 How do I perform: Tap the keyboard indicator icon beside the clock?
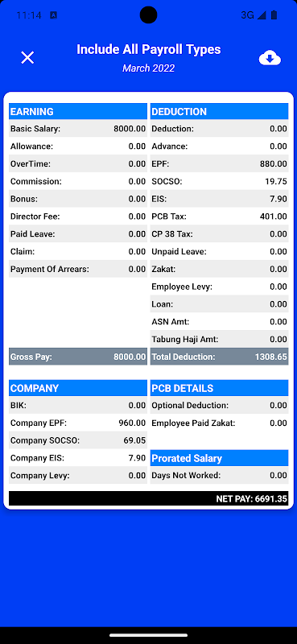53,15
